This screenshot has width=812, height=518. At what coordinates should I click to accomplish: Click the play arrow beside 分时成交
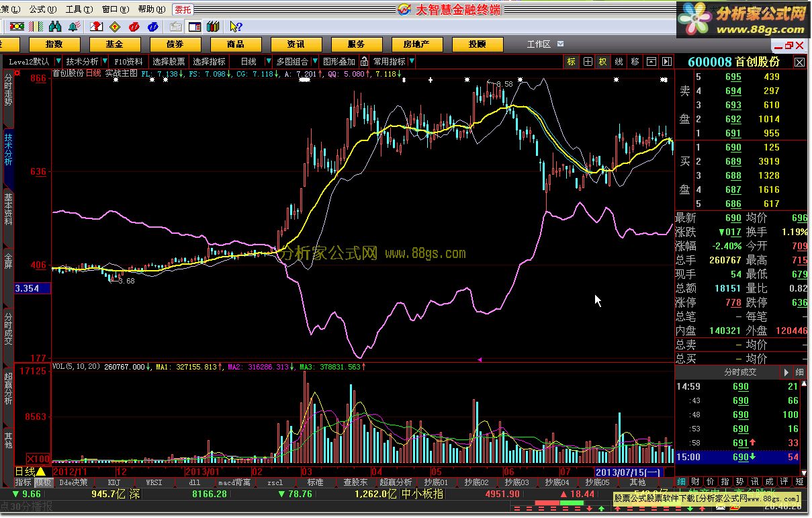point(786,372)
